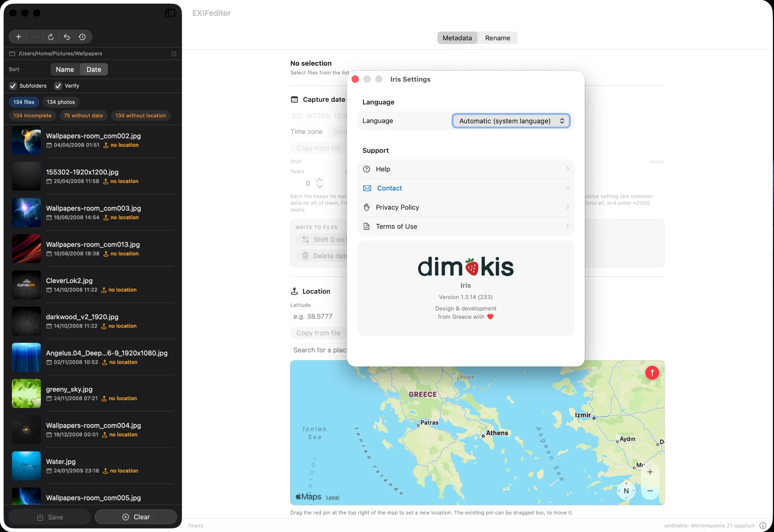
Task: Sort the file list by Date
Action: [94, 70]
